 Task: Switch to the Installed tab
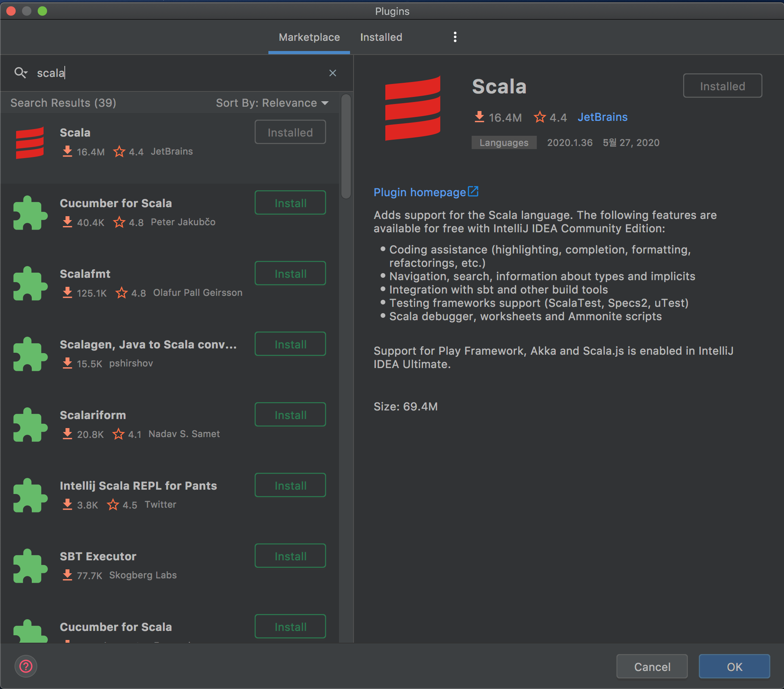pos(381,37)
